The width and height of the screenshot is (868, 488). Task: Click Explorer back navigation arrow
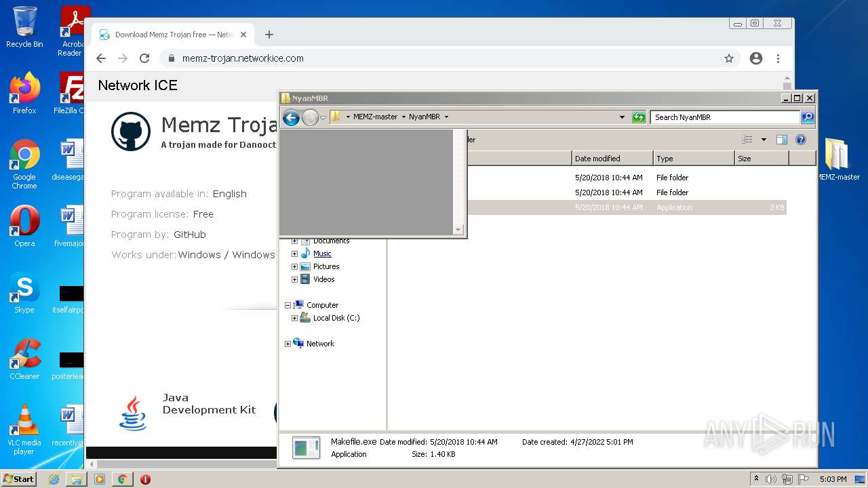point(291,117)
